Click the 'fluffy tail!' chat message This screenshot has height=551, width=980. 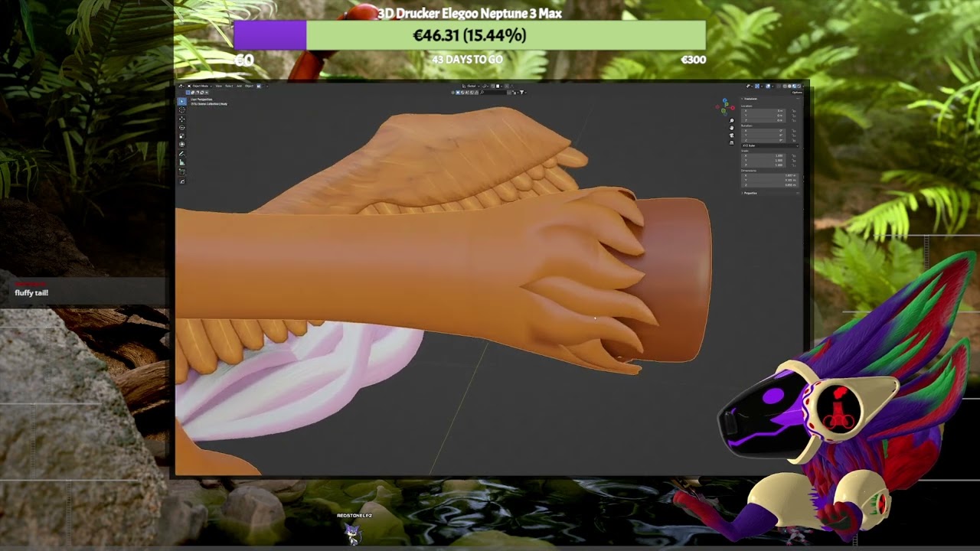(31, 292)
